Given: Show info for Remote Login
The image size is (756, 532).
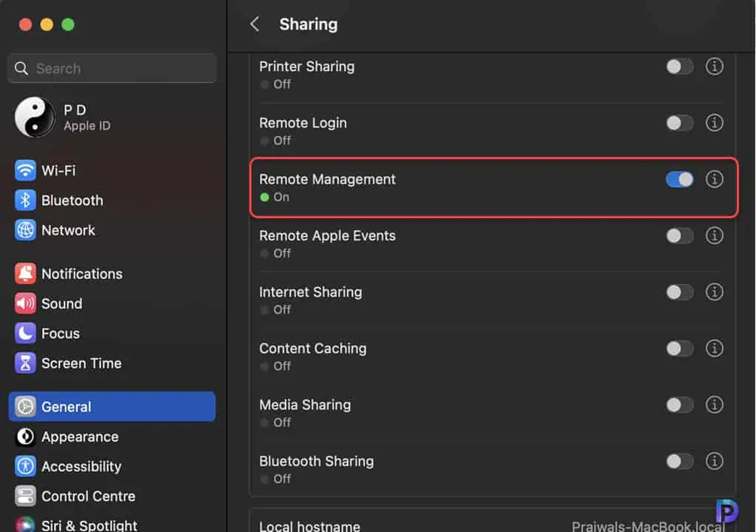Looking at the screenshot, I should pyautogui.click(x=714, y=123).
